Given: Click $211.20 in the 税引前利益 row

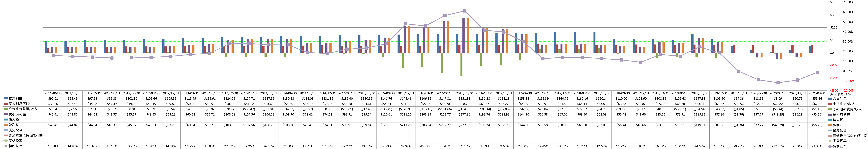Looking at the screenshot, I should [x=406, y=114].
